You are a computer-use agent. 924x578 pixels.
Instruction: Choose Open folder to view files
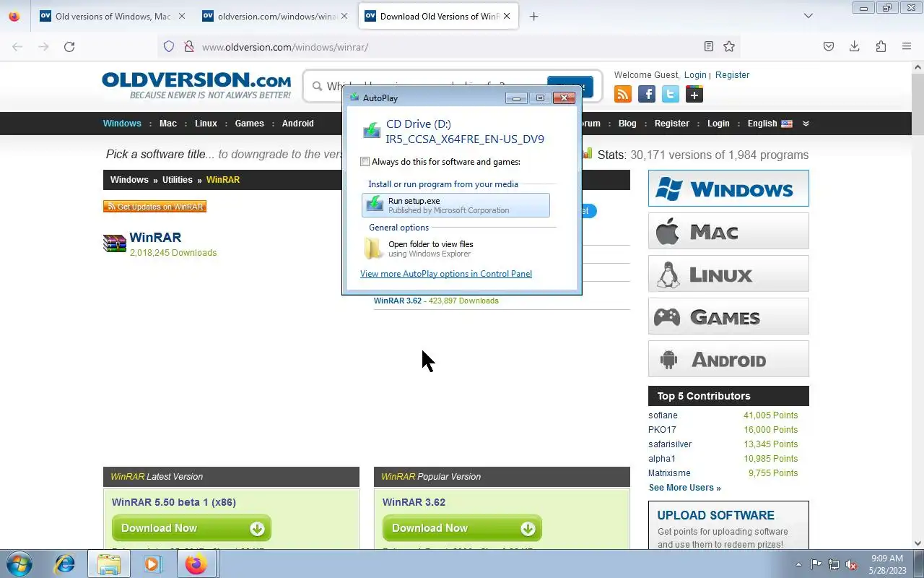coord(456,249)
